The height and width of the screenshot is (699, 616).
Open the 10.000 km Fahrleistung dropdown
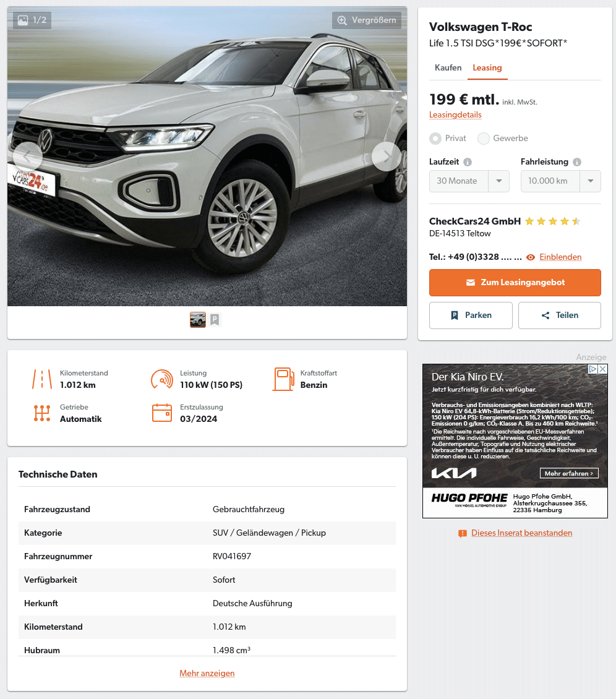[x=561, y=181]
